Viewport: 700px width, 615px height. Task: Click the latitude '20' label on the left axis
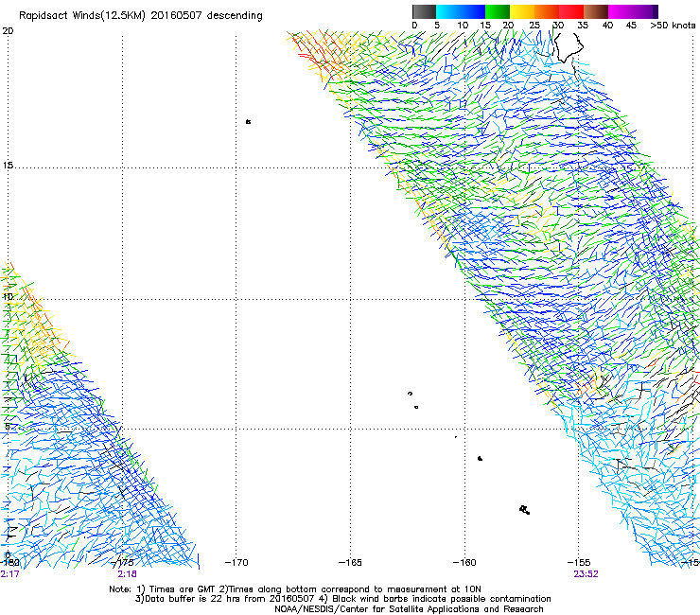click(x=8, y=31)
